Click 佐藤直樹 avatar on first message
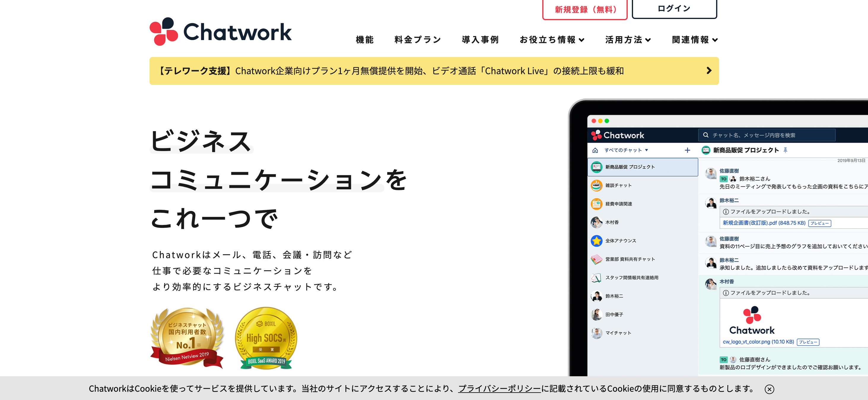This screenshot has width=868, height=400. click(711, 174)
